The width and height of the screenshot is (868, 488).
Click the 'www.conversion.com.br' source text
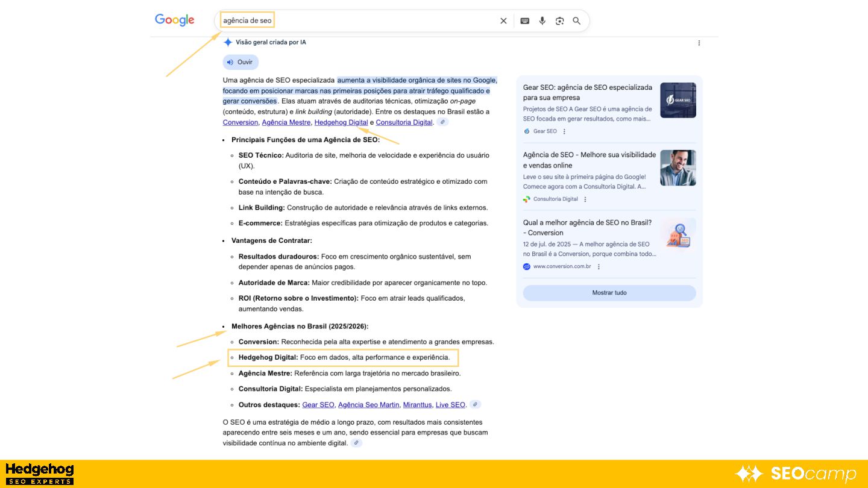562,266
